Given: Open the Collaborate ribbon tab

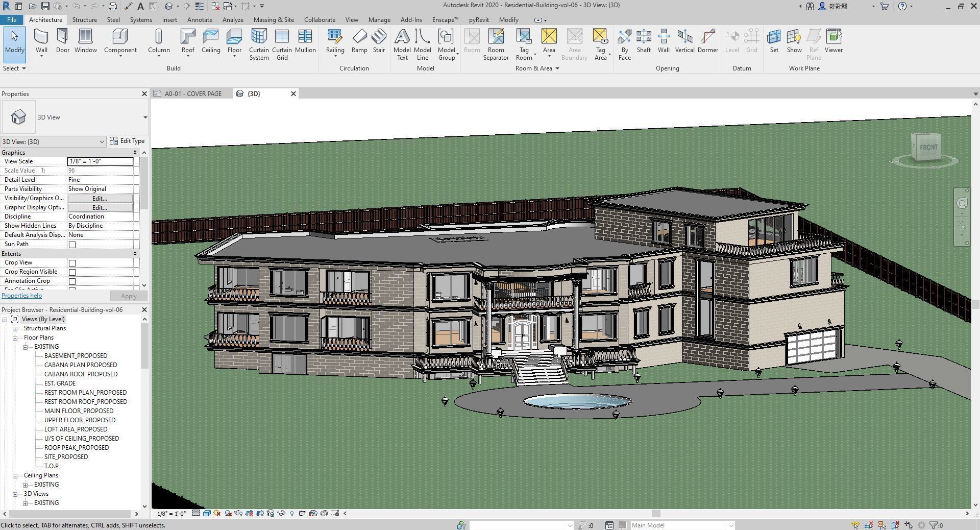Looking at the screenshot, I should 320,20.
